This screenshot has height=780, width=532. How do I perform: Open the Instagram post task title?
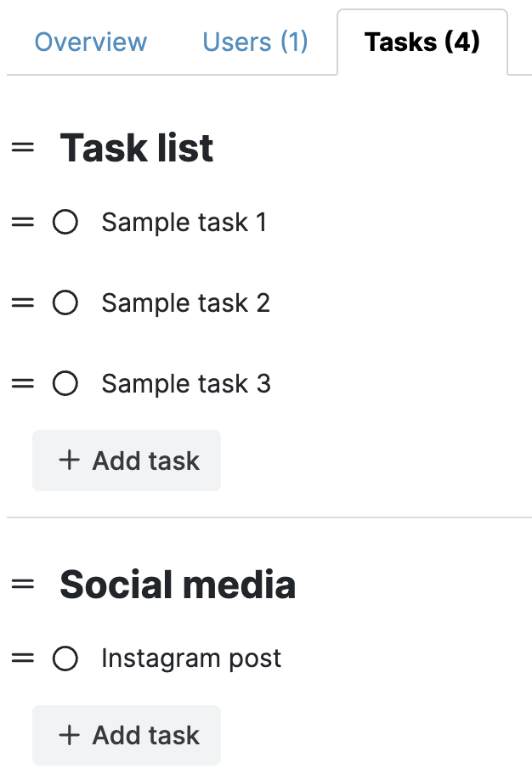191,658
